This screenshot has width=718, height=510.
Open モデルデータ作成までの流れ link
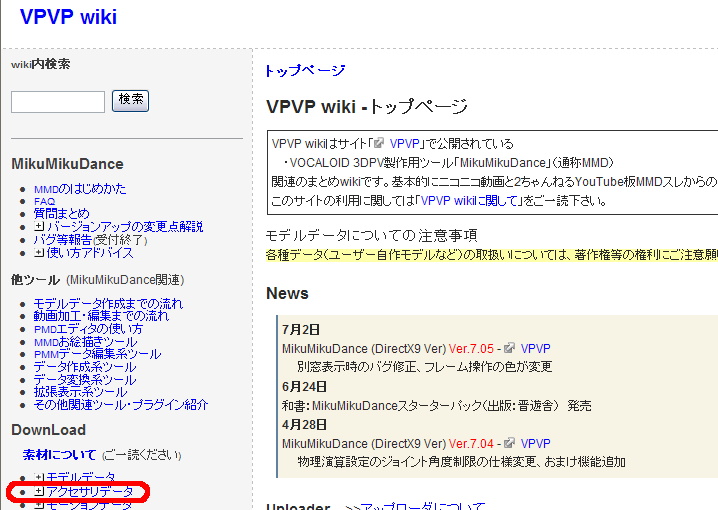pyautogui.click(x=108, y=304)
